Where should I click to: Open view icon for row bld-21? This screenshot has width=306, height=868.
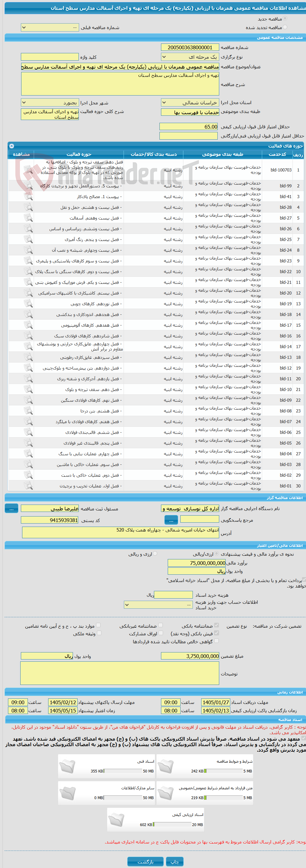click(x=28, y=282)
